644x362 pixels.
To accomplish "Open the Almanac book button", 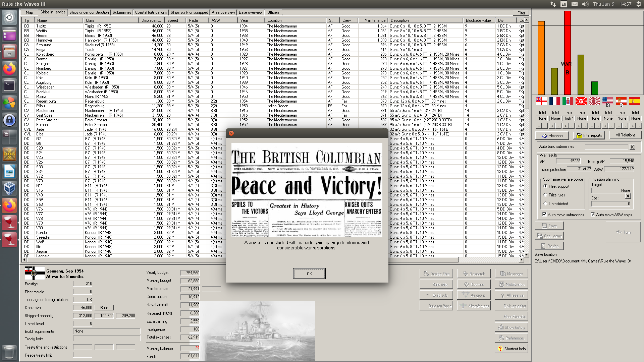I will [x=552, y=136].
